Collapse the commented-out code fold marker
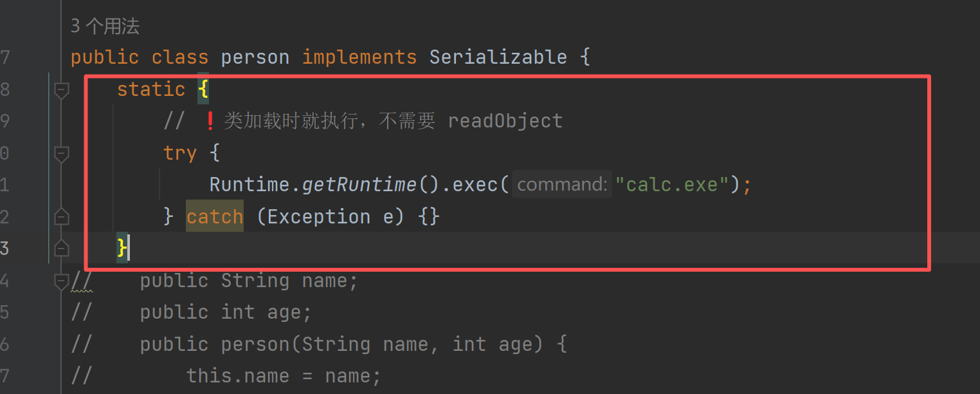 (62, 280)
